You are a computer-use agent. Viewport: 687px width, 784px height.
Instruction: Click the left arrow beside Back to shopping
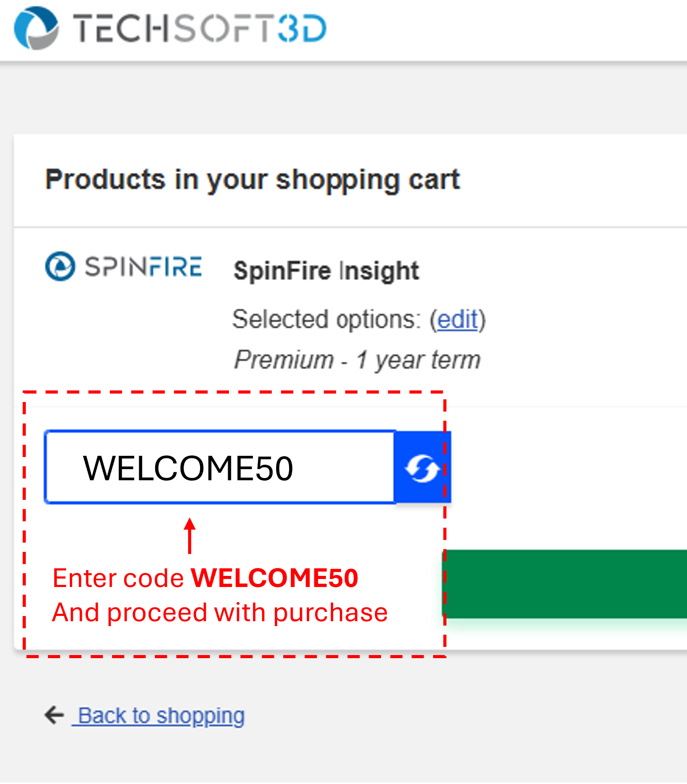pos(54,715)
